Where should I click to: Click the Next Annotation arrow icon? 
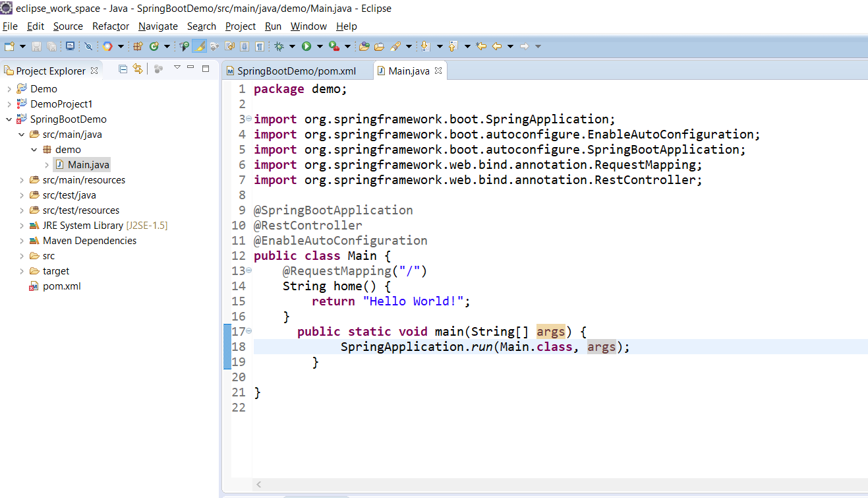425,46
